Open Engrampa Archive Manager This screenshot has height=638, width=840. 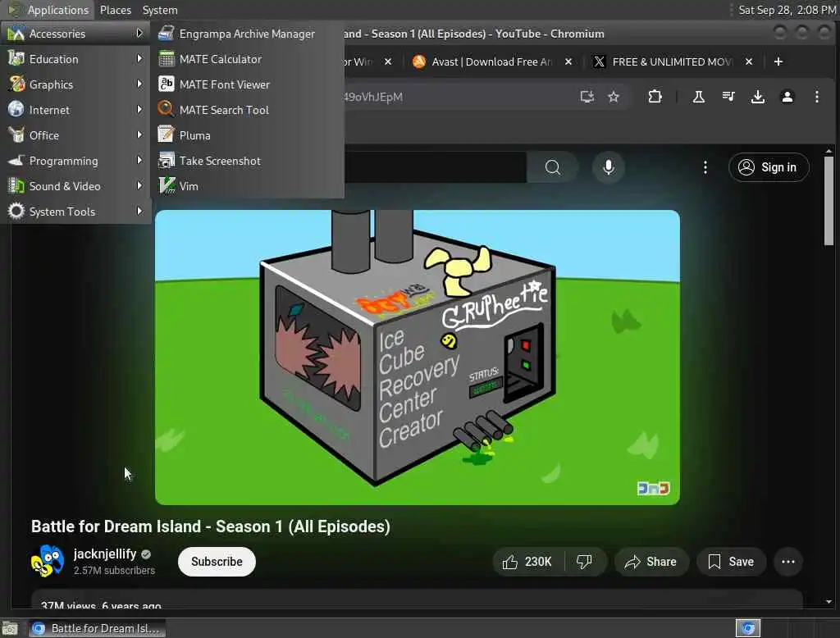[x=247, y=34]
